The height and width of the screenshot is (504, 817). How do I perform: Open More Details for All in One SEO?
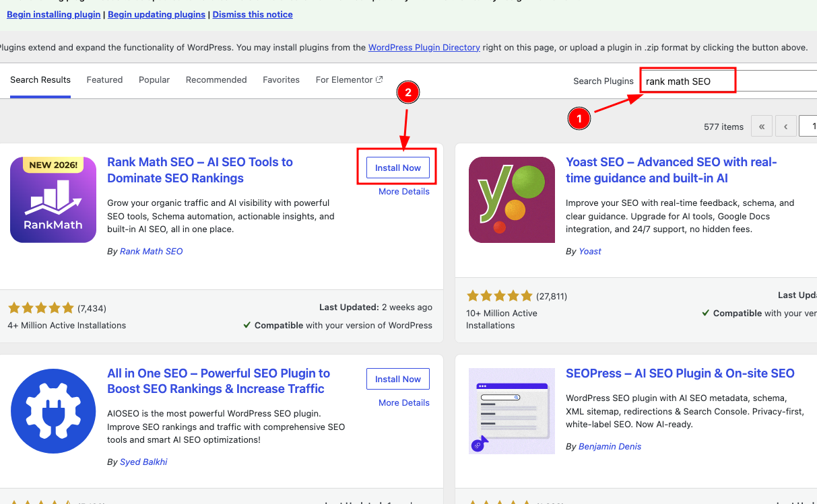[404, 402]
